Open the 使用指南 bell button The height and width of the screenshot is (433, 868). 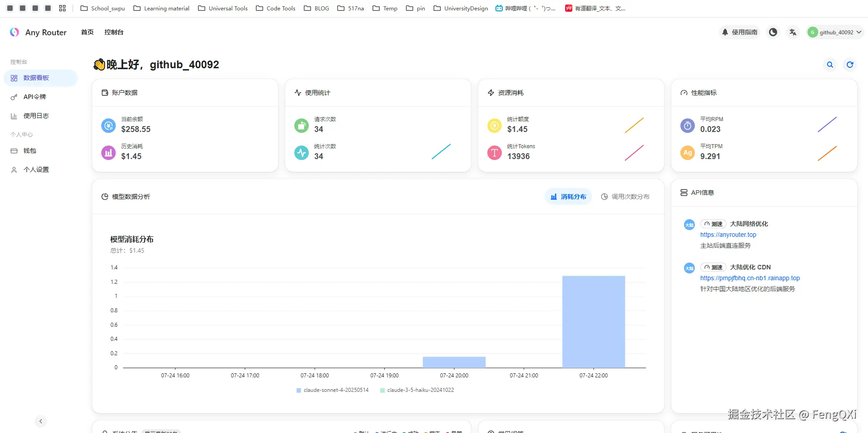point(740,32)
